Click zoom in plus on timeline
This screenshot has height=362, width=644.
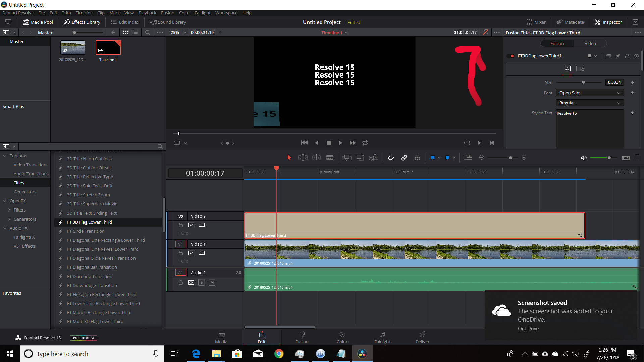(x=524, y=158)
